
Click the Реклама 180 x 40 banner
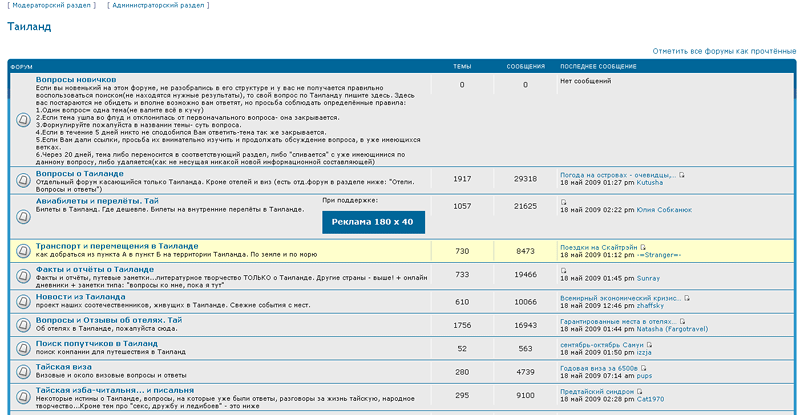(x=373, y=222)
